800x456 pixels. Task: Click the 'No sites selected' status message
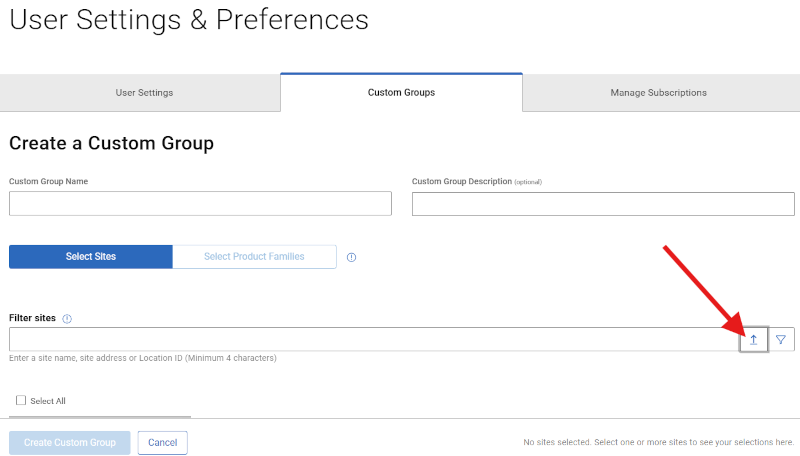[658, 442]
